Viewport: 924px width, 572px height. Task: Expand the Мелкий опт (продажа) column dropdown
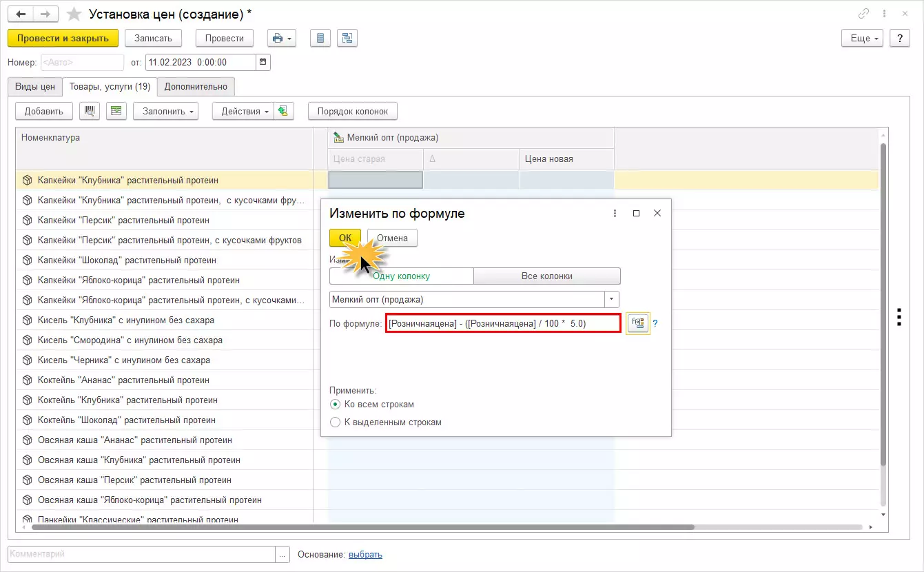click(612, 299)
